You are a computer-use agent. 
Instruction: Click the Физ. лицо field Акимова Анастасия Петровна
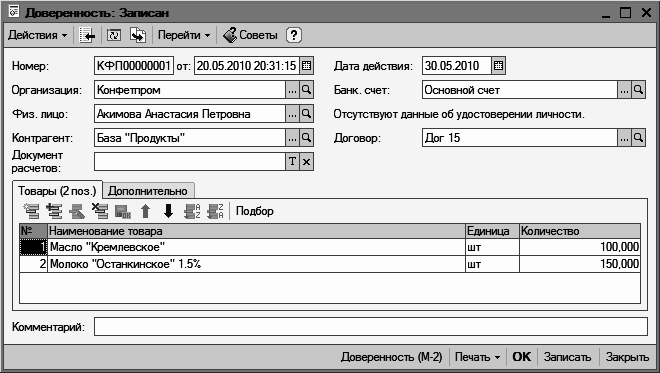pyautogui.click(x=190, y=114)
